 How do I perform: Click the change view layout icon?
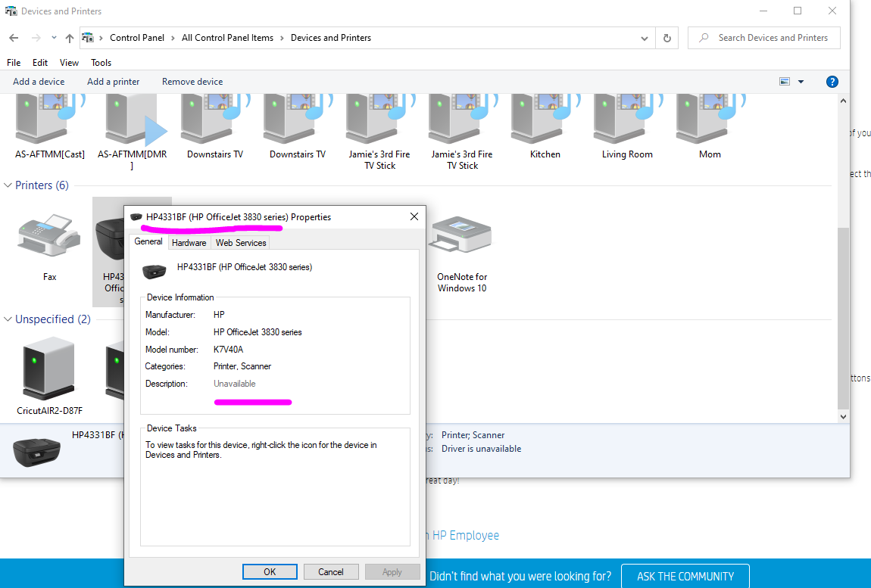point(785,82)
